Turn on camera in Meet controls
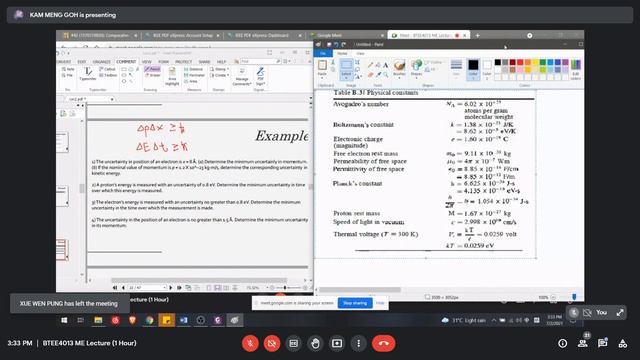The image size is (640, 360). [272, 343]
